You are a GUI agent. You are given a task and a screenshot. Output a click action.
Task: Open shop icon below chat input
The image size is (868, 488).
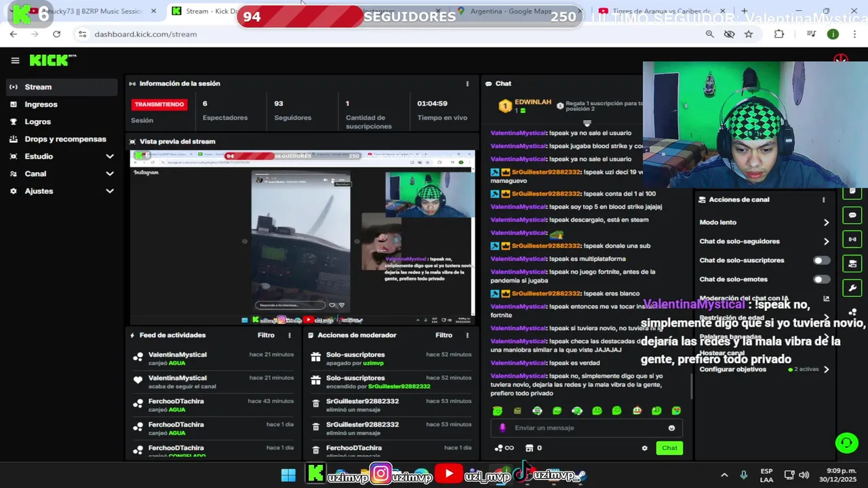coord(530,448)
